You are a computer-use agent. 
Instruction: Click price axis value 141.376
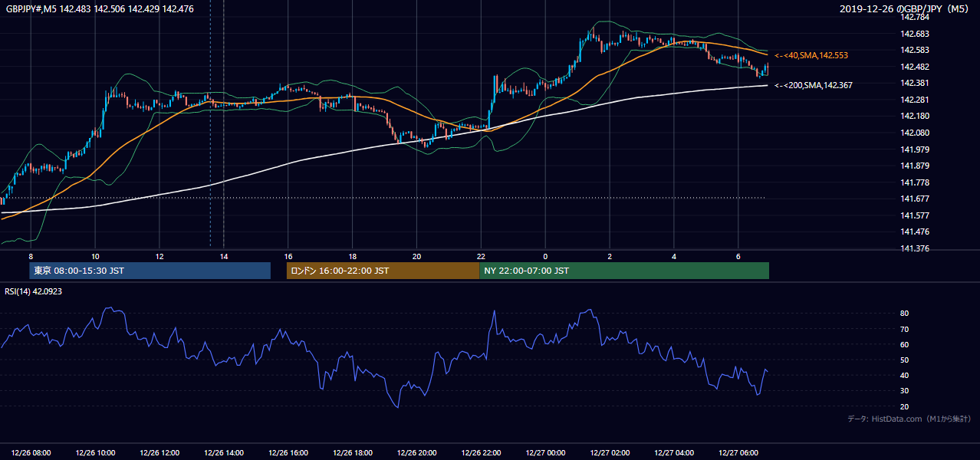(x=913, y=249)
